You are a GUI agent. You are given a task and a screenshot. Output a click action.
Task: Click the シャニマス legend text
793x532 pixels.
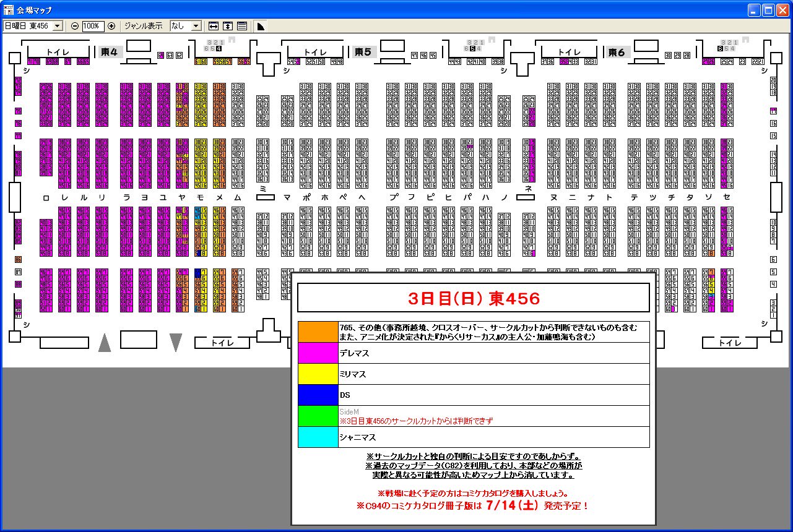click(357, 437)
